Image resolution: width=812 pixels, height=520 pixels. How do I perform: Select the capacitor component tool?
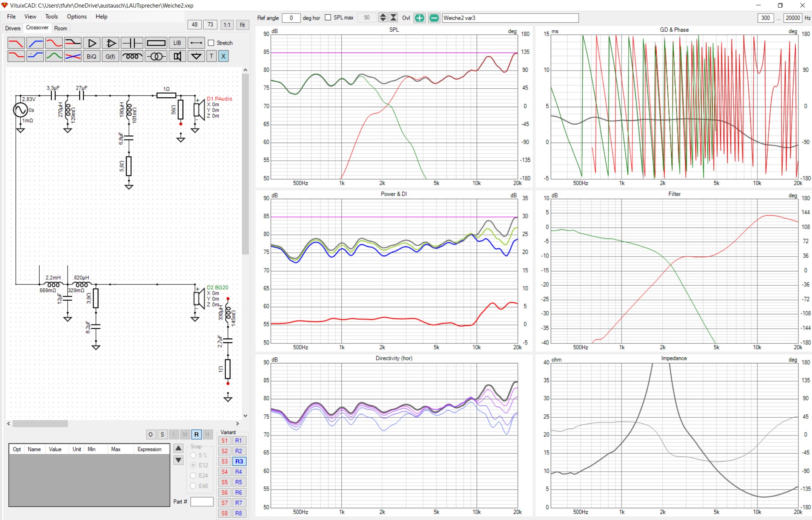132,43
